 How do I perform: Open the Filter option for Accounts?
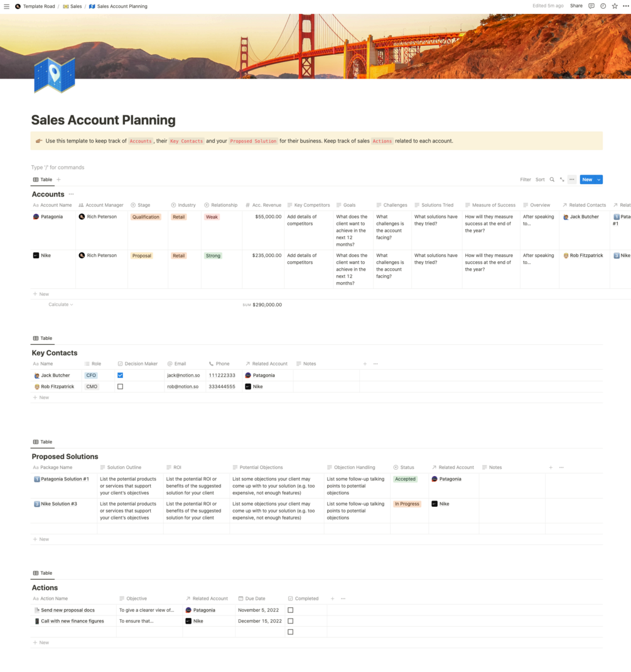[x=525, y=180]
